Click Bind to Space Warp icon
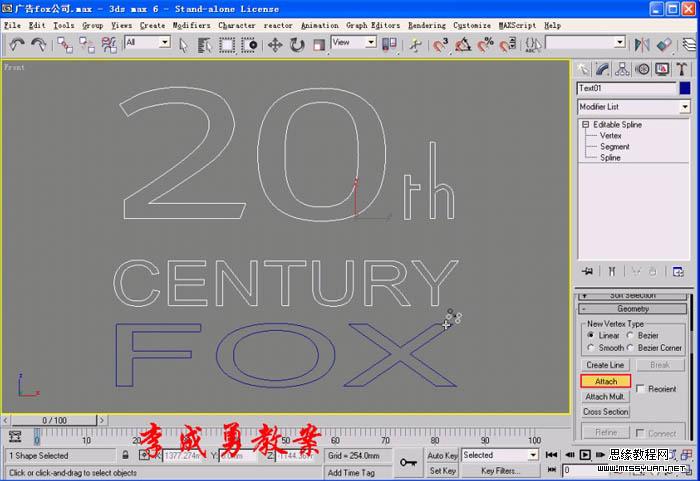The image size is (700, 481). click(x=109, y=45)
